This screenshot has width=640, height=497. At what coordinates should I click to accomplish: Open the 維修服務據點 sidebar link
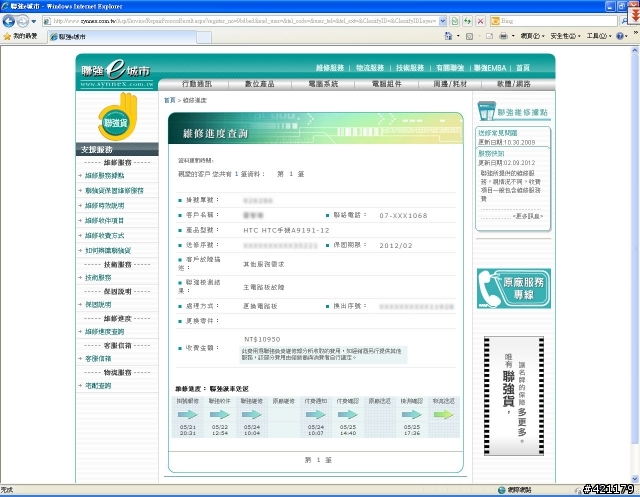104,176
